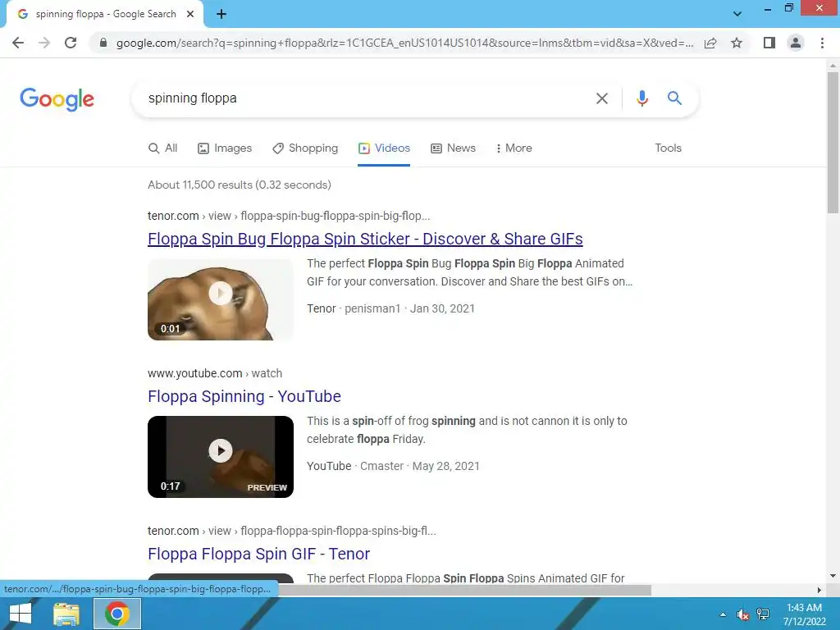This screenshot has width=840, height=630.
Task: Close the 'spinning floppa' browser tab
Action: click(x=190, y=15)
